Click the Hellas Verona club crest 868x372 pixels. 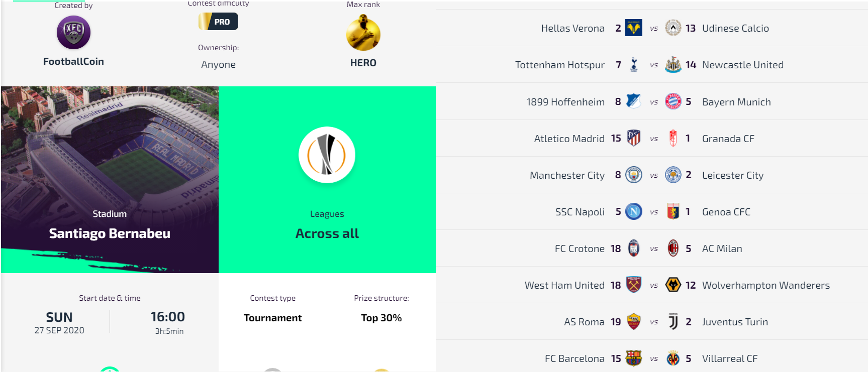coord(634,28)
